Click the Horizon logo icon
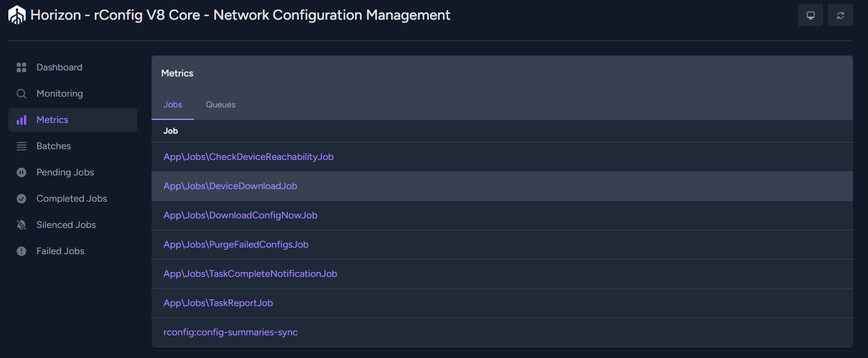The image size is (868, 358). [x=17, y=15]
